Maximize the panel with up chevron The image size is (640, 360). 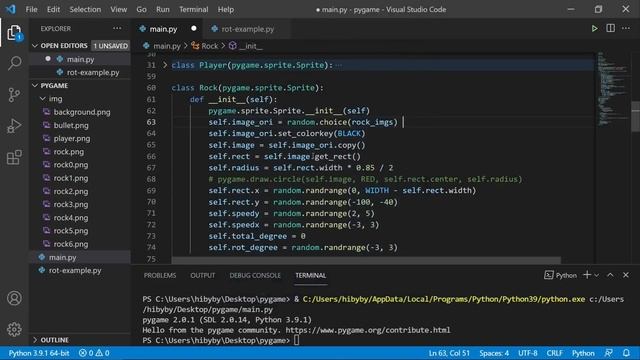[x=610, y=275]
